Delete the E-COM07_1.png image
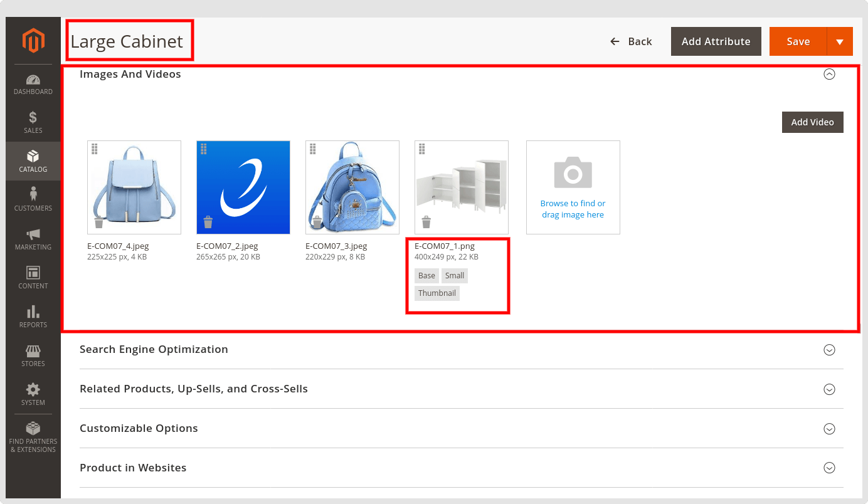Screen dimensions: 868x504 tap(426, 222)
